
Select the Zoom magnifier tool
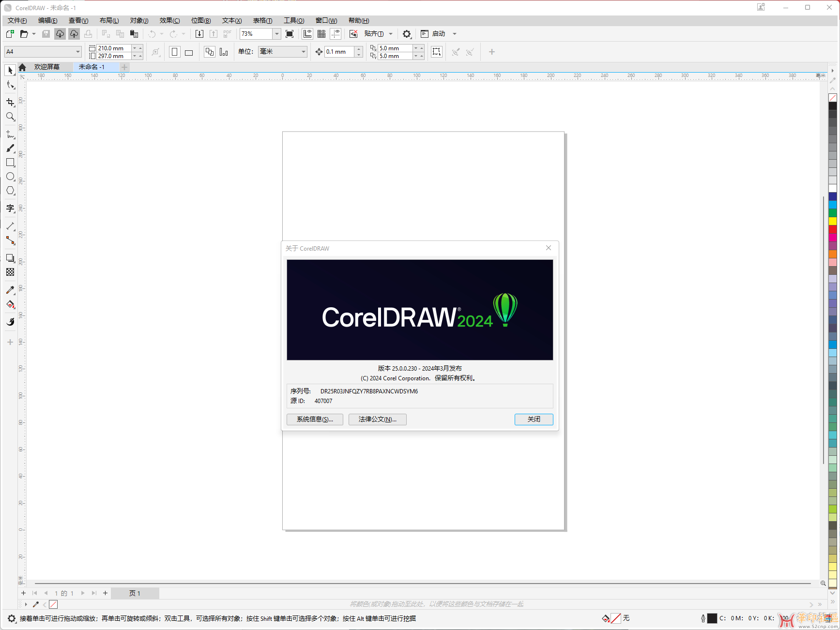10,117
